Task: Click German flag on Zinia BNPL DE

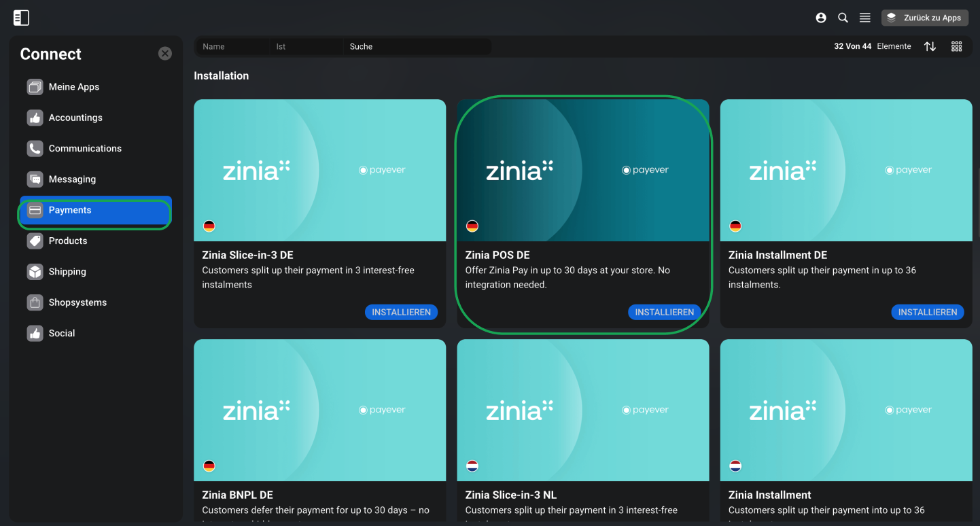Action: (209, 466)
